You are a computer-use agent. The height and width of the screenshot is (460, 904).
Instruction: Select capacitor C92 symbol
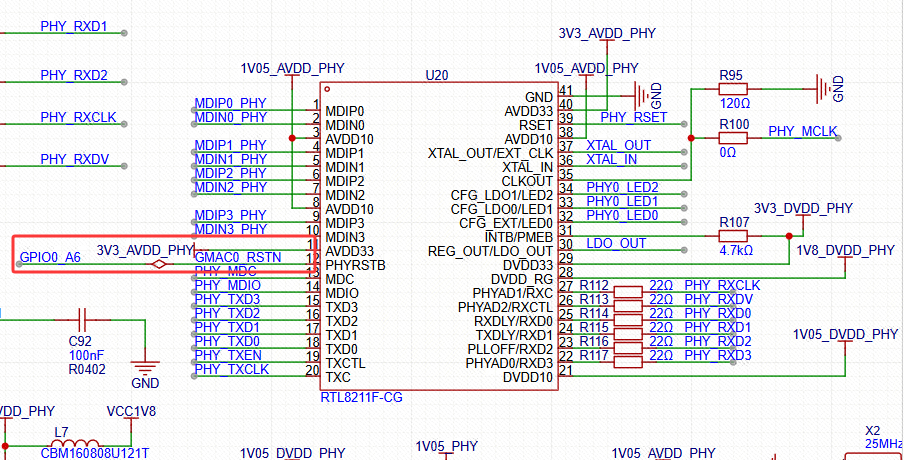[82, 319]
